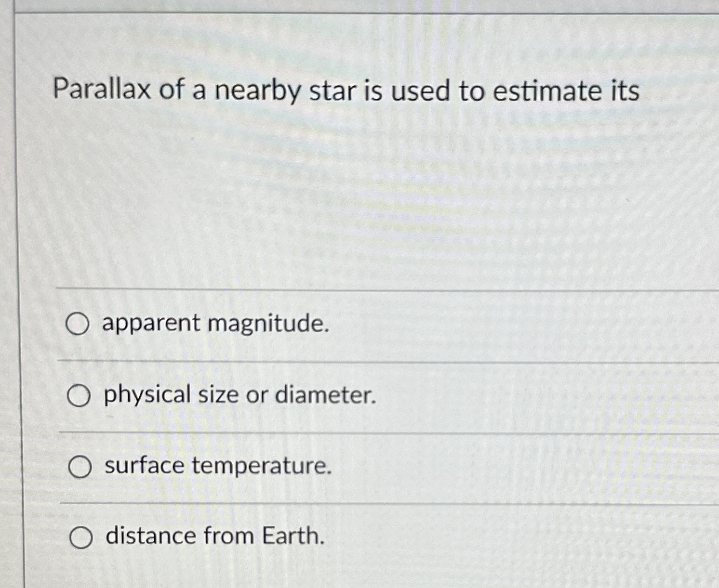Select the "physical size or diameter" radio button
This screenshot has width=719, height=588.
point(79,395)
